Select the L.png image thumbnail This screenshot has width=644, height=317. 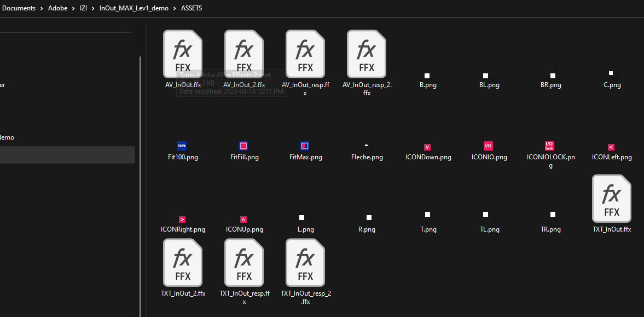303,217
